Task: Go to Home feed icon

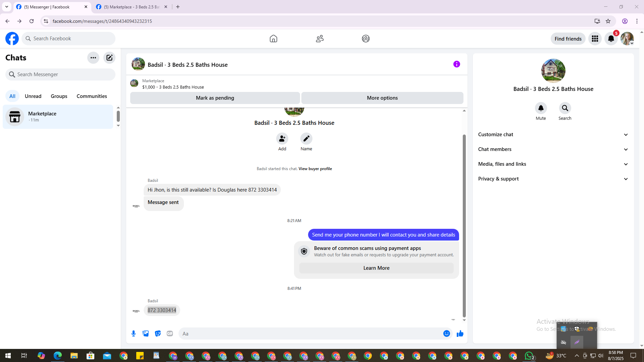Action: [x=274, y=39]
